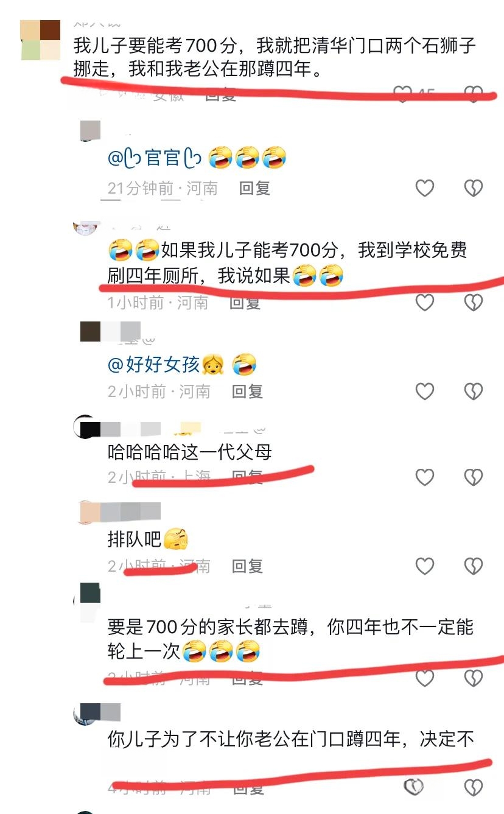Open the @官官 mention link
504x814 pixels.
coord(155,158)
